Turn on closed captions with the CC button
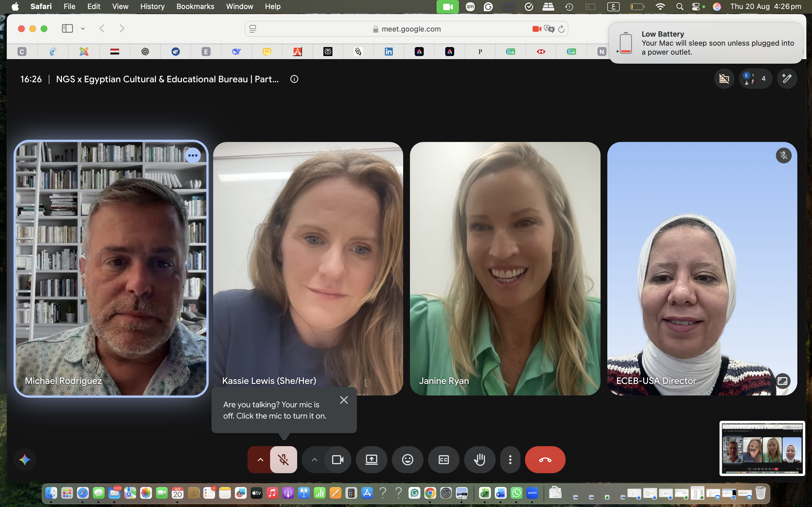Image resolution: width=812 pixels, height=507 pixels. tap(443, 459)
